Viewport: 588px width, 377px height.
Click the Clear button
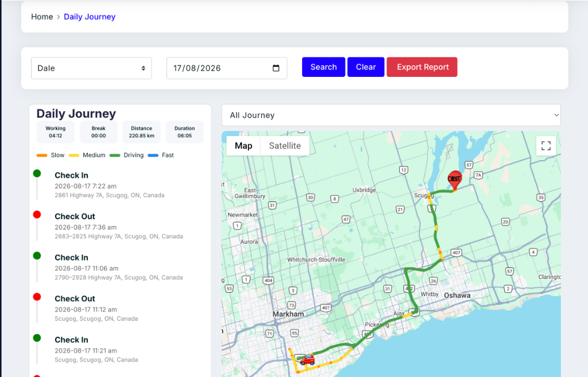[366, 67]
